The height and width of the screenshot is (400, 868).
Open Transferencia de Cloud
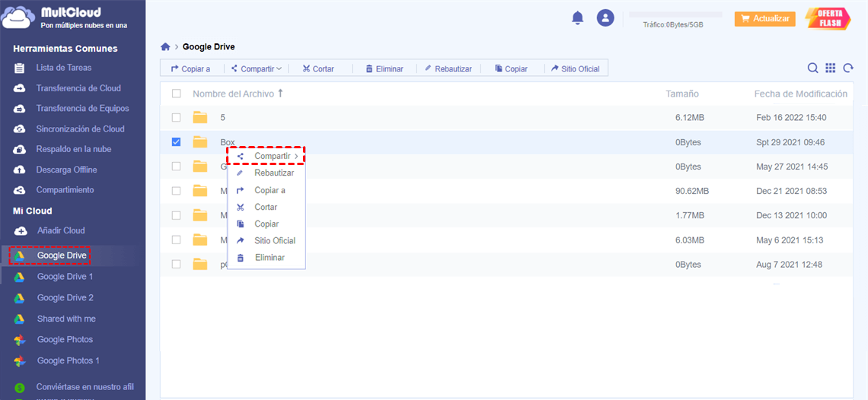[x=78, y=88]
